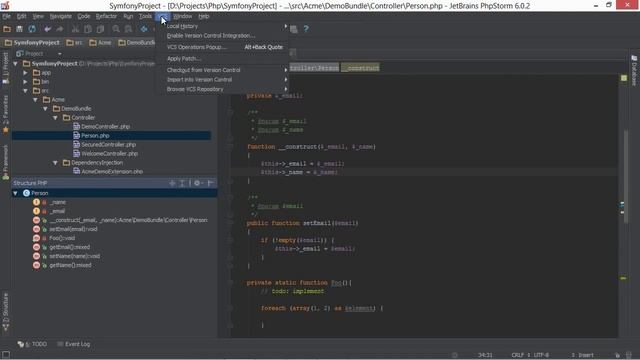Open the Structure panel settings gear

(198, 183)
